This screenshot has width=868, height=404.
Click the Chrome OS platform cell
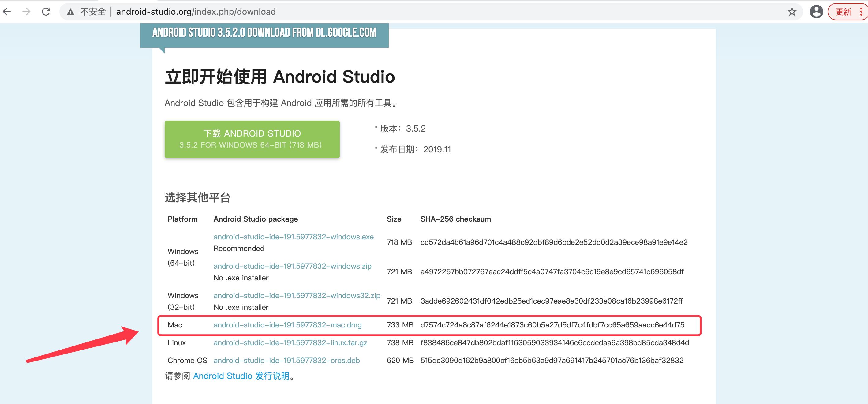pos(187,360)
